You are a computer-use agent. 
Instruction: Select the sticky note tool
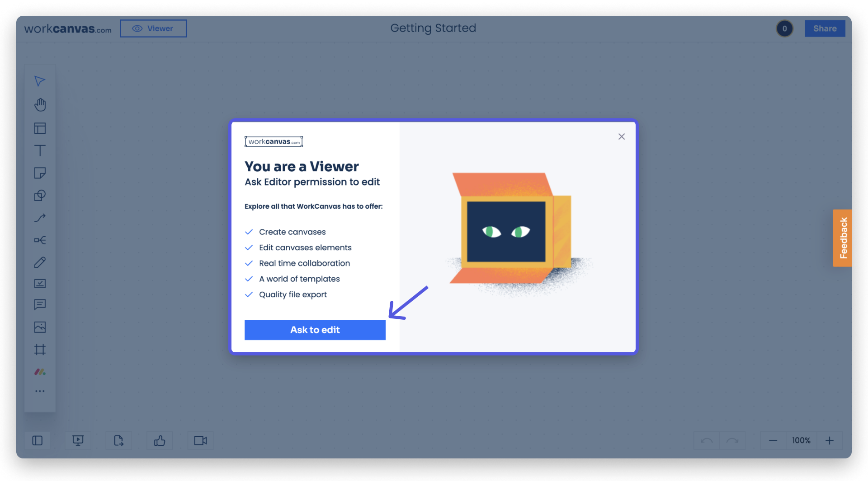point(40,173)
